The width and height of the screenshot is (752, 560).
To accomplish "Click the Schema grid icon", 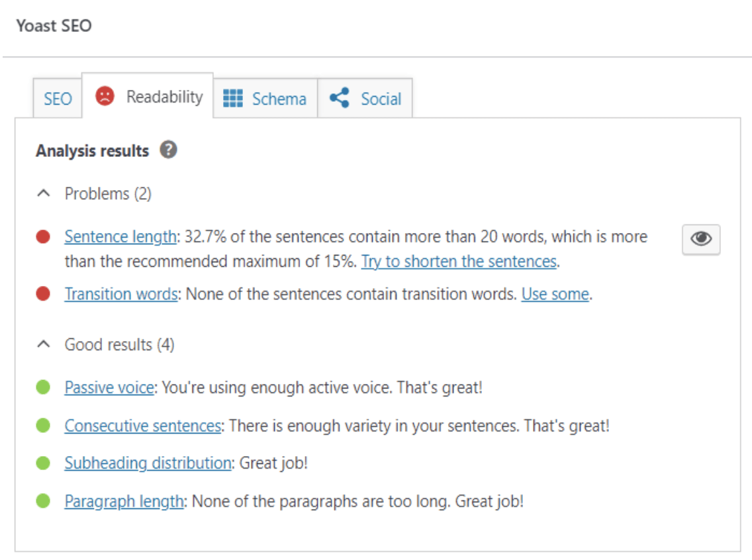I will [x=232, y=98].
